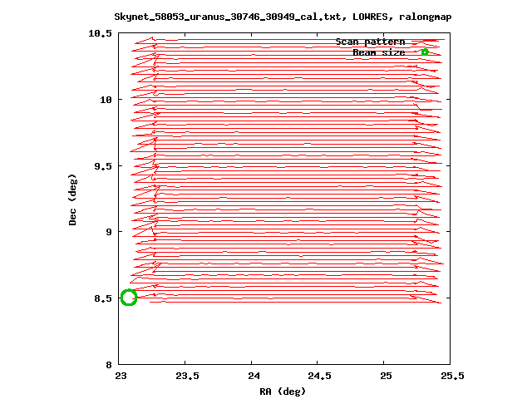532x399 pixels.
Task: Click the x-axis tick label 25
Action: click(x=386, y=376)
